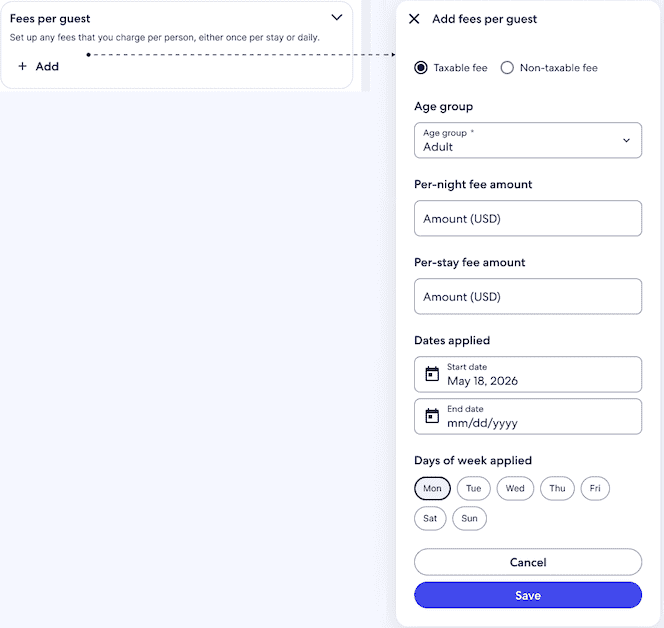Enable Sunday in days applied
Image resolution: width=664 pixels, height=628 pixels.
[x=469, y=519]
